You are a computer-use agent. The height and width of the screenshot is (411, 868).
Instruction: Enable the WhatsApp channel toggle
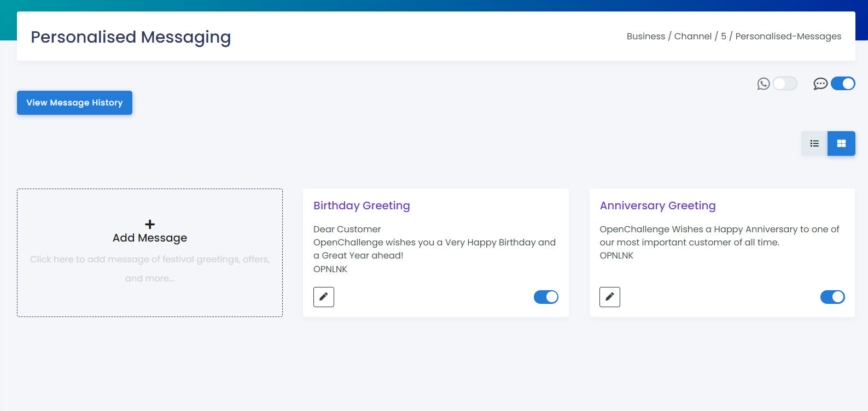(785, 84)
